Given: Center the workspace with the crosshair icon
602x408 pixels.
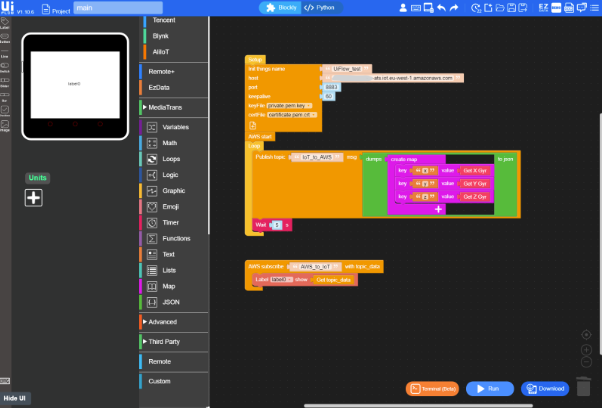Looking at the screenshot, I should [586, 335].
